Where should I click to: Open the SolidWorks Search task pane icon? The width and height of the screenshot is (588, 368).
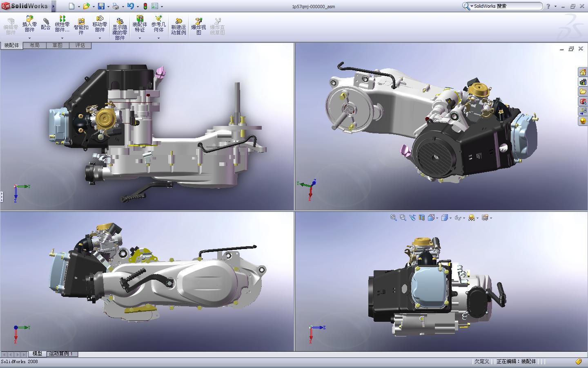click(583, 101)
